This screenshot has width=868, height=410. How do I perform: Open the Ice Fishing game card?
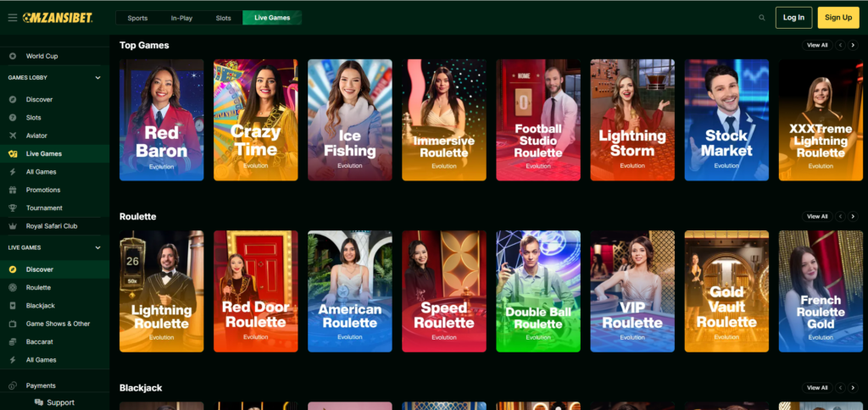point(350,120)
